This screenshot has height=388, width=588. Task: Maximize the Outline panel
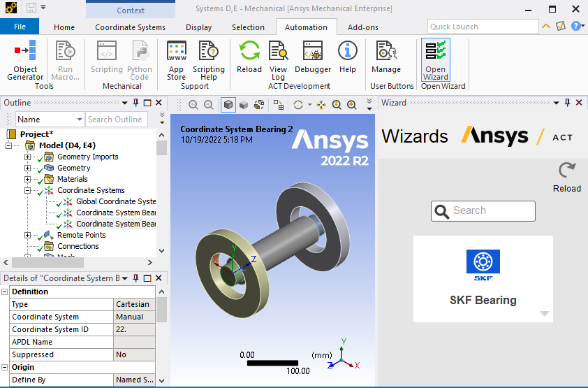click(x=147, y=103)
